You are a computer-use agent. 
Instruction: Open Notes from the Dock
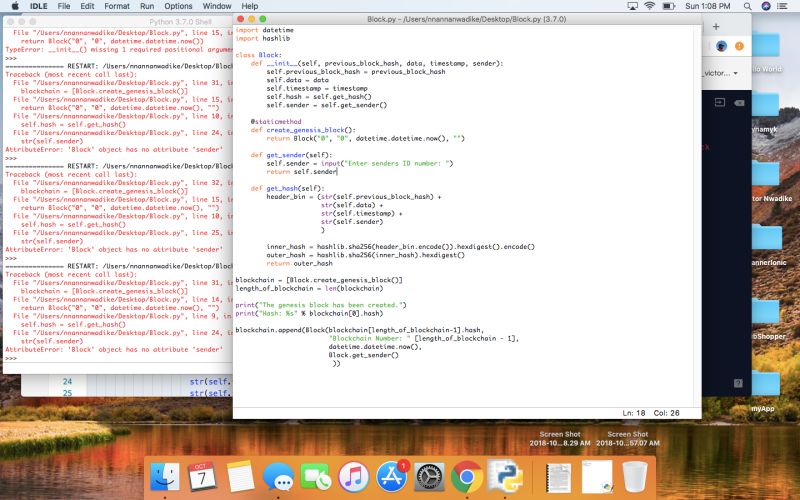tap(240, 477)
